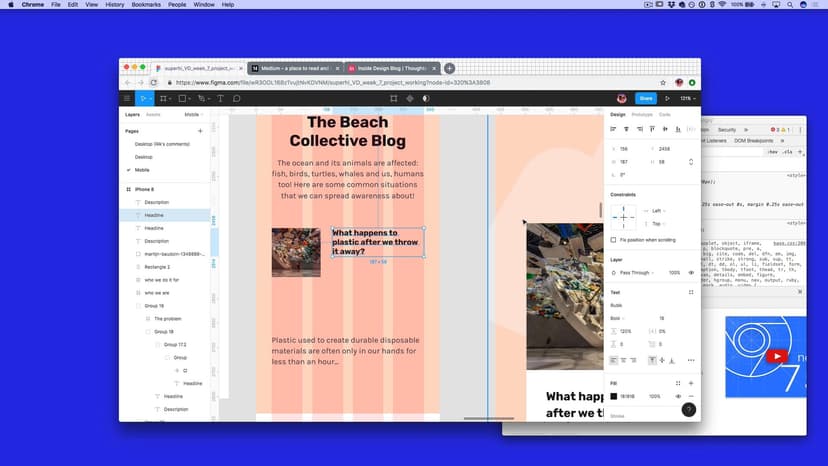The width and height of the screenshot is (828, 466).
Task: Open the Bookmarks menu in menu bar
Action: click(146, 5)
